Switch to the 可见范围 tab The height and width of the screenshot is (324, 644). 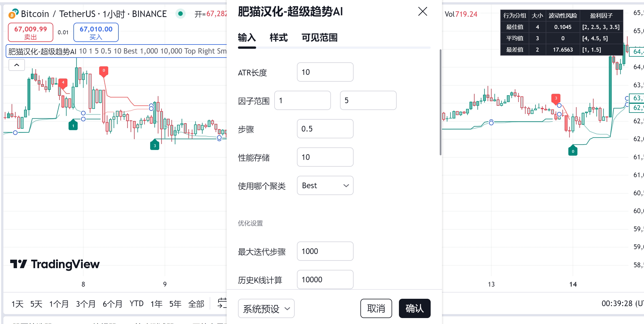pos(319,38)
